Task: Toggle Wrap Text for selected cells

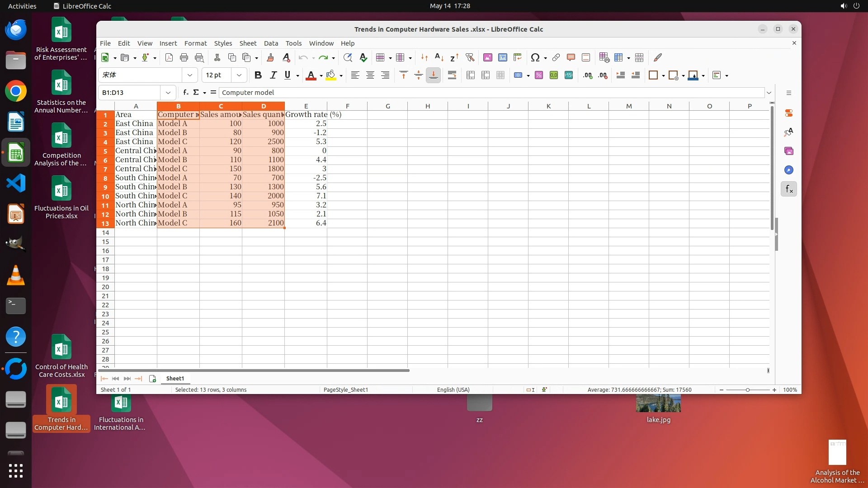Action: click(452, 75)
